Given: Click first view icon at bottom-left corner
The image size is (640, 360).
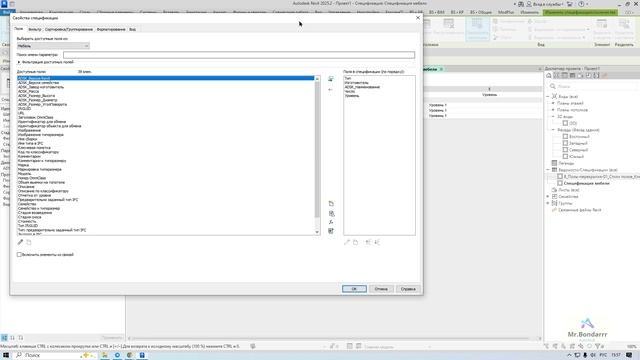Looking at the screenshot, I should pyautogui.click(x=4, y=338).
